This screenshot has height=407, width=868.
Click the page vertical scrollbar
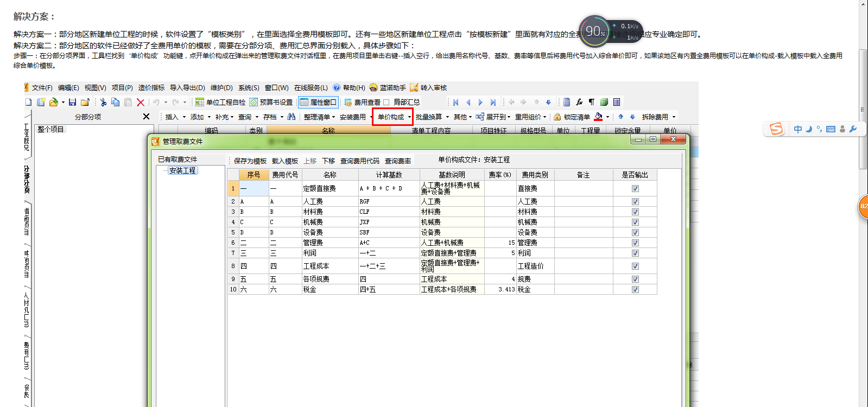coord(863,109)
